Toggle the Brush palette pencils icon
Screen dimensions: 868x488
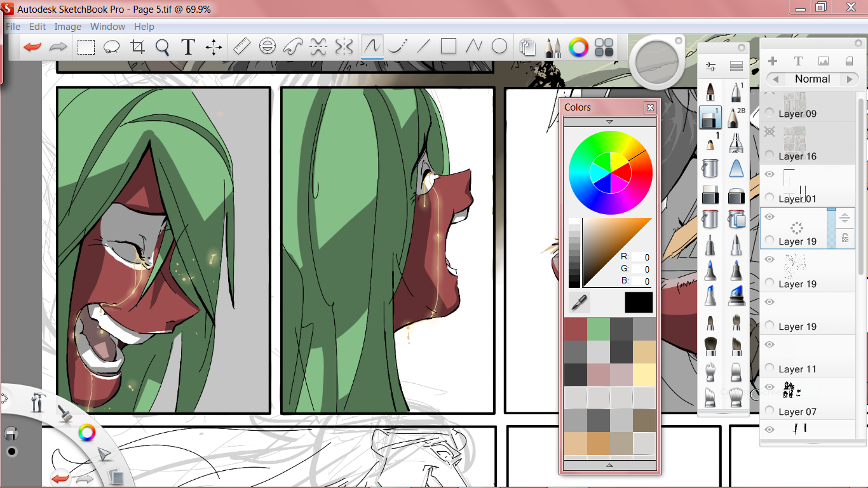click(x=553, y=48)
